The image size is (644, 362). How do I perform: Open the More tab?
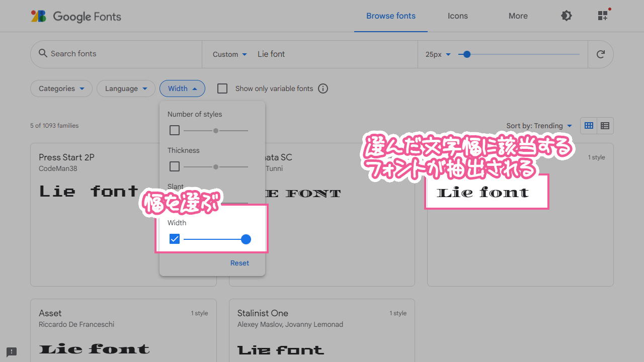(518, 16)
